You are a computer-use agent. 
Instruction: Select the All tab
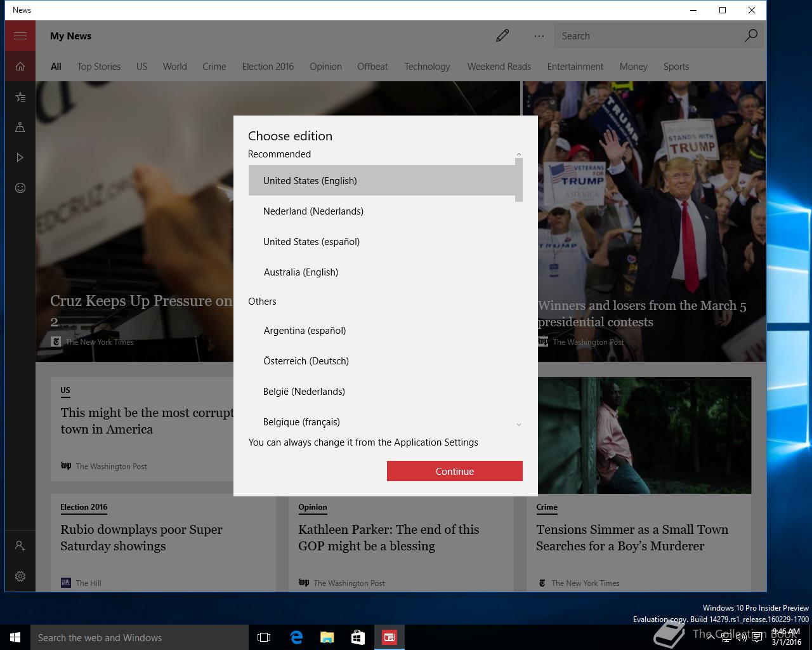click(x=56, y=67)
